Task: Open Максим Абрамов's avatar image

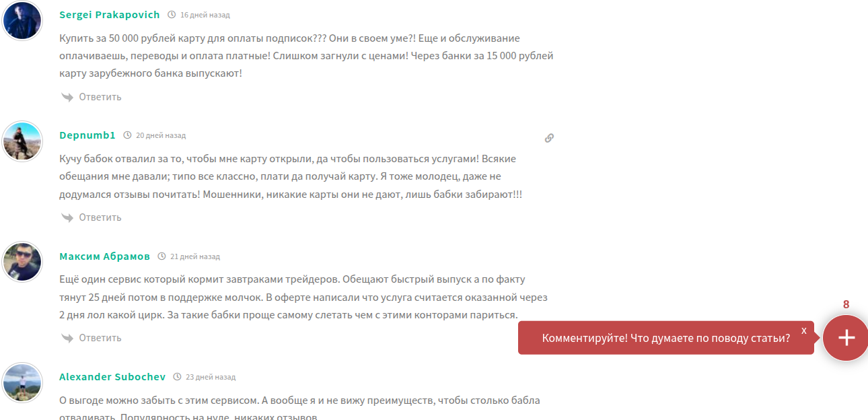Action: point(23,262)
